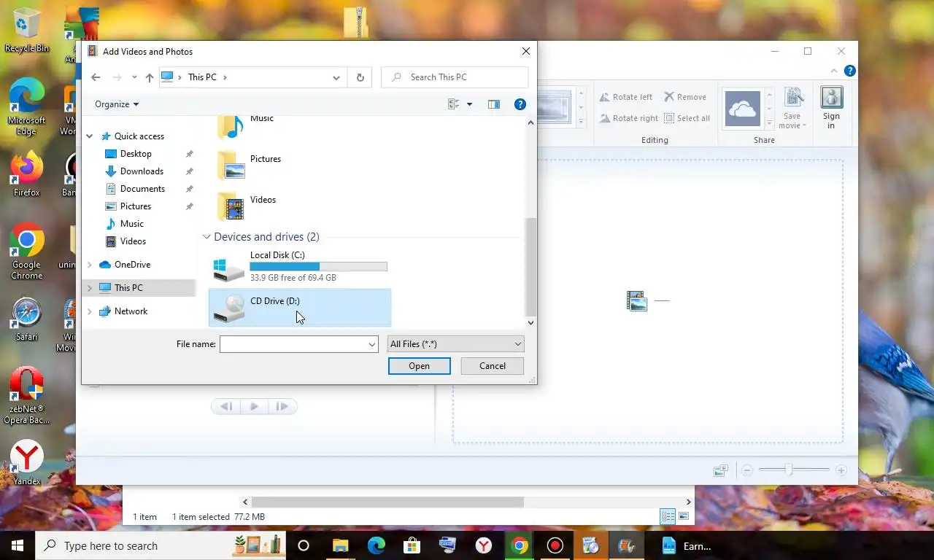The height and width of the screenshot is (560, 934).
Task: Collapse Devices and drives group
Action: 207,237
